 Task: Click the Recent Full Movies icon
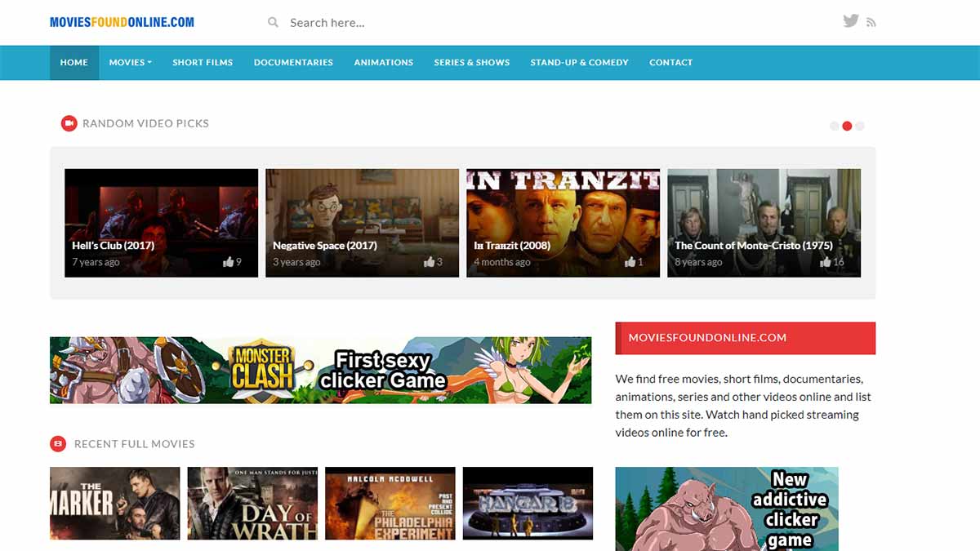58,444
